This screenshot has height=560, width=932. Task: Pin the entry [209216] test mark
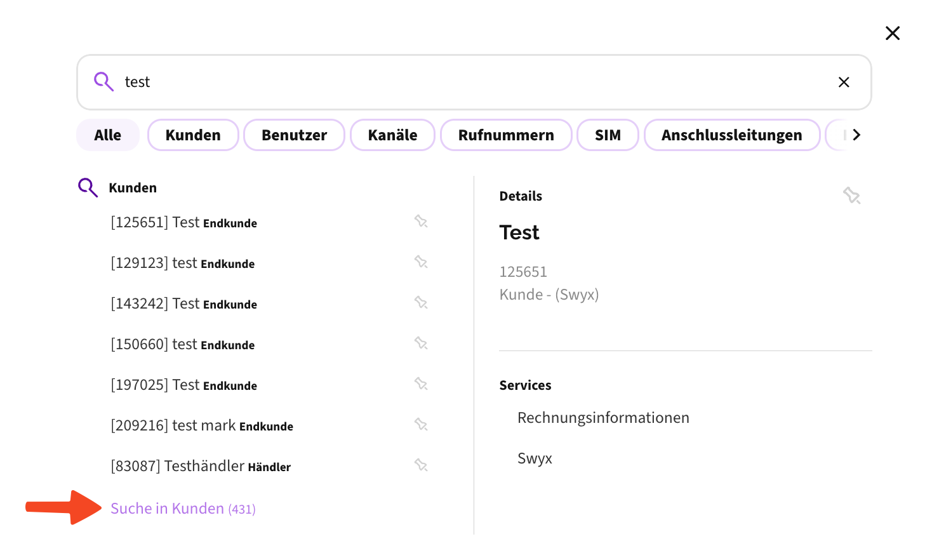tap(421, 424)
